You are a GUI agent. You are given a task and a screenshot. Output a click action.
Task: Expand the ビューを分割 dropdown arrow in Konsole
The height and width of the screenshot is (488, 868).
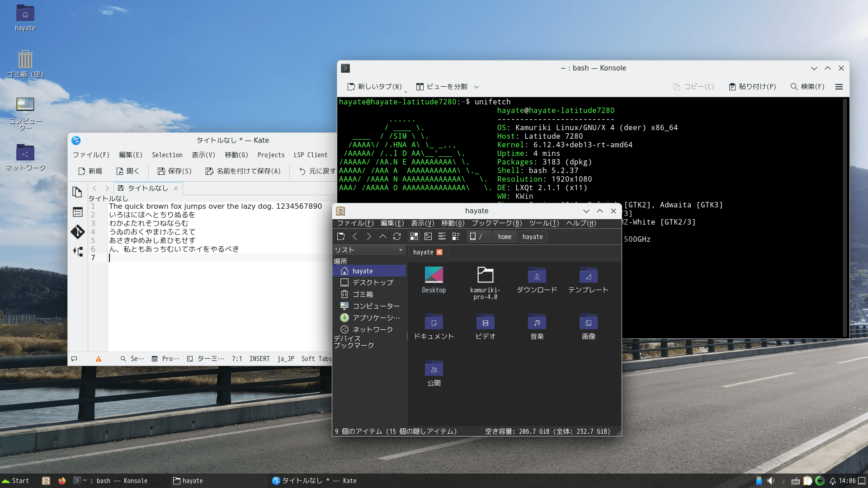pyautogui.click(x=476, y=87)
